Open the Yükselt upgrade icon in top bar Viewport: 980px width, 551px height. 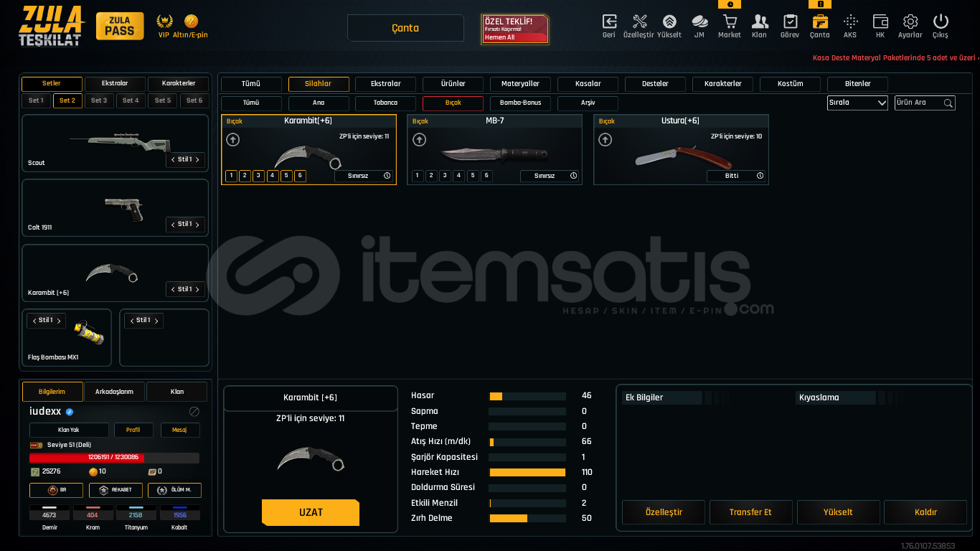[x=669, y=21]
